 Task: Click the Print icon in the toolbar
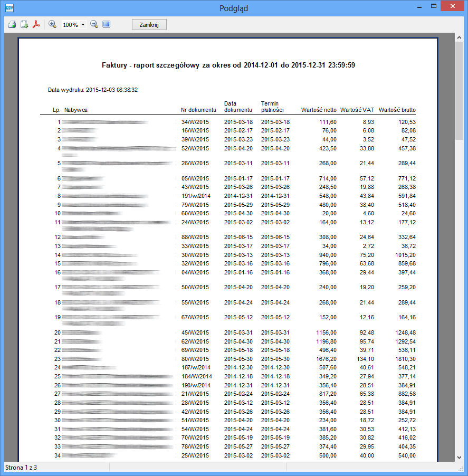(12, 24)
